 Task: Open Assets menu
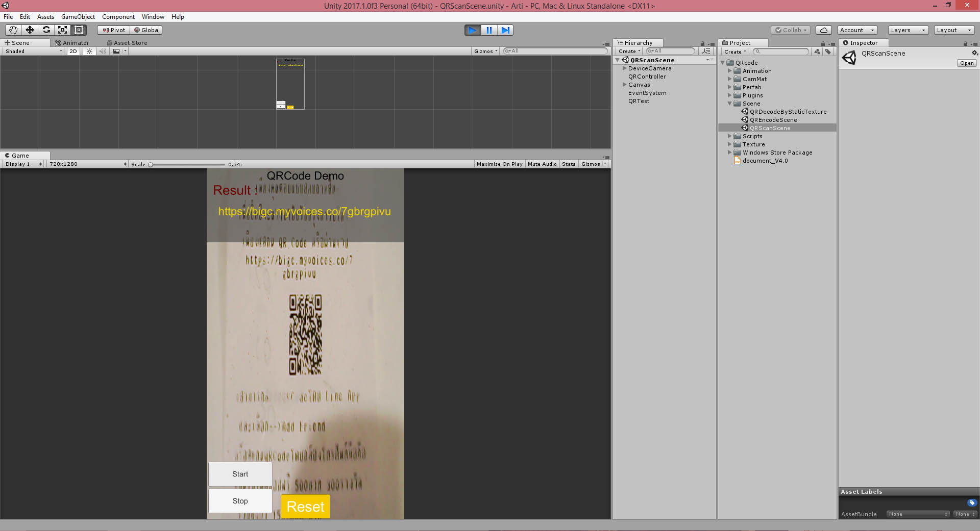[x=45, y=17]
